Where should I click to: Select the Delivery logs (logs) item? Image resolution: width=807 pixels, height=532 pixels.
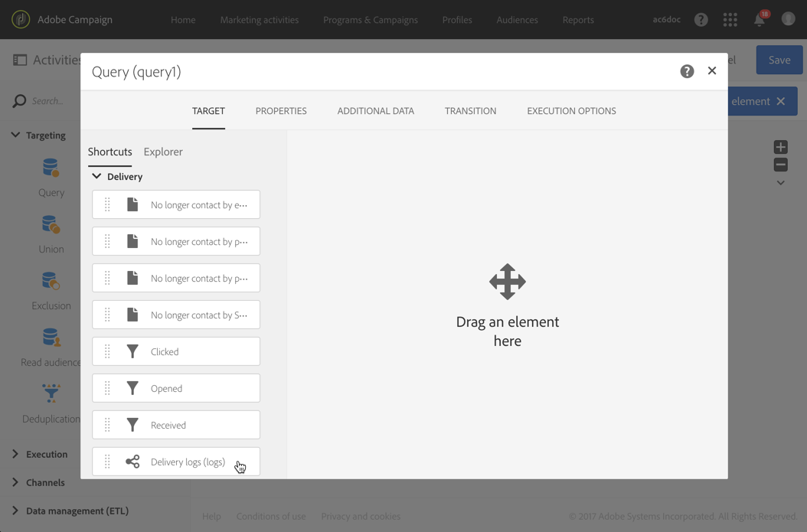tap(176, 462)
